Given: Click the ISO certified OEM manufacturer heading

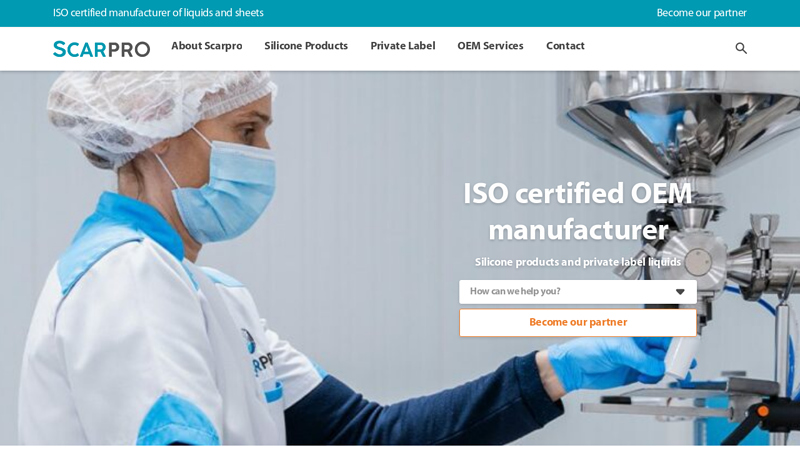Looking at the screenshot, I should point(578,211).
